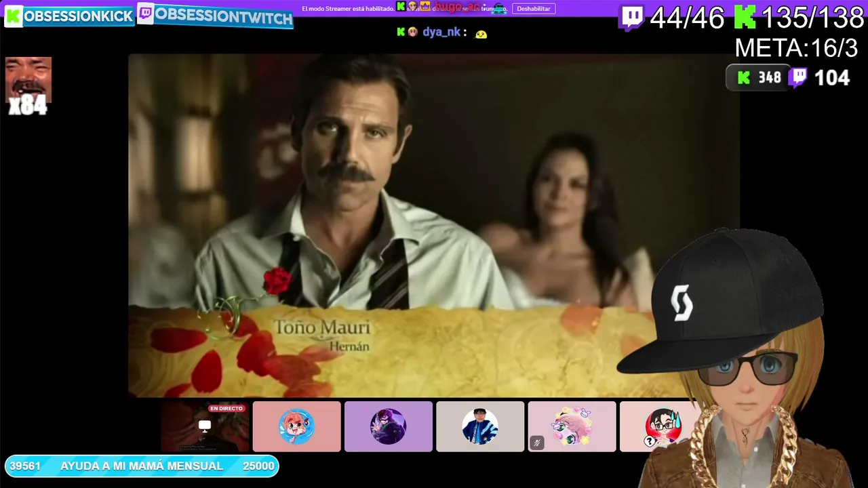Click the EN DIRECTO live badge
868x488 pixels.
(x=226, y=409)
